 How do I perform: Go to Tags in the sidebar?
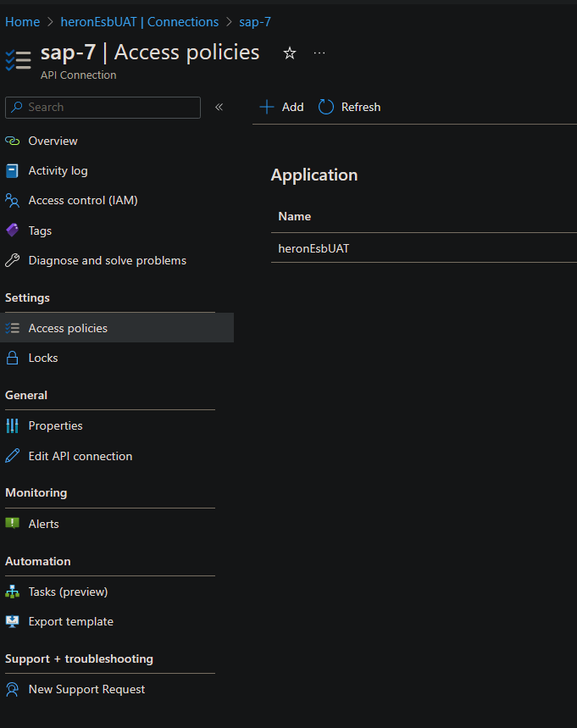click(40, 231)
